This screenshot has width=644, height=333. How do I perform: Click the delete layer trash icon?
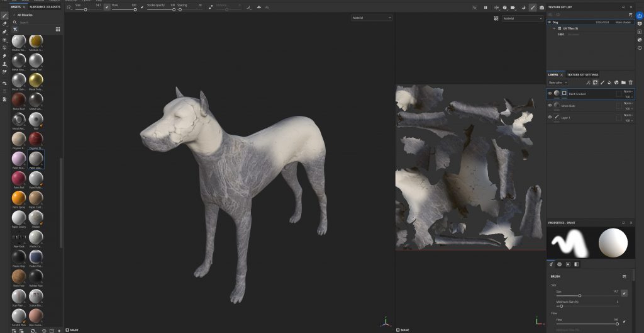click(x=631, y=82)
